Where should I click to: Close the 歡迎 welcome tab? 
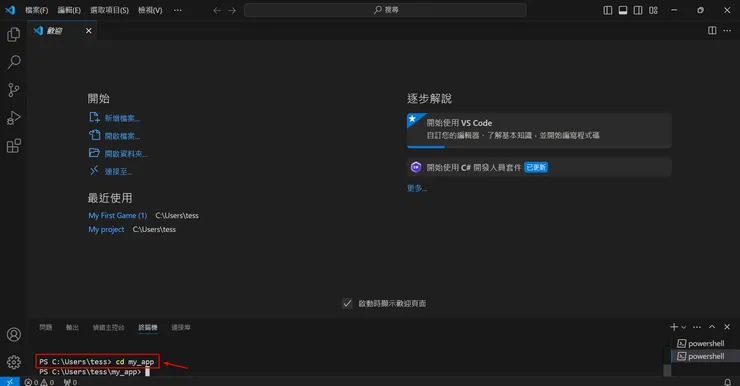(x=88, y=31)
